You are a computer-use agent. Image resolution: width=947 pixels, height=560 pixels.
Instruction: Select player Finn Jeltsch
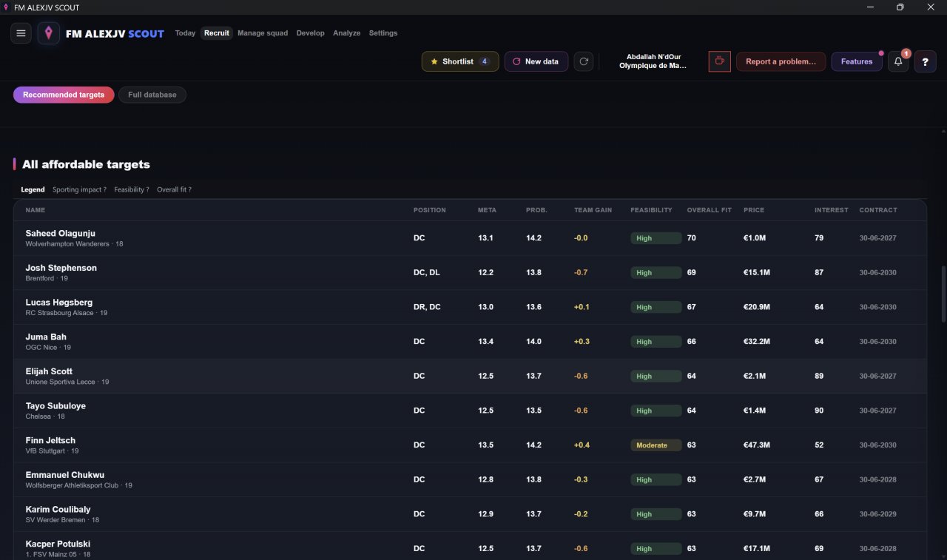[470, 445]
